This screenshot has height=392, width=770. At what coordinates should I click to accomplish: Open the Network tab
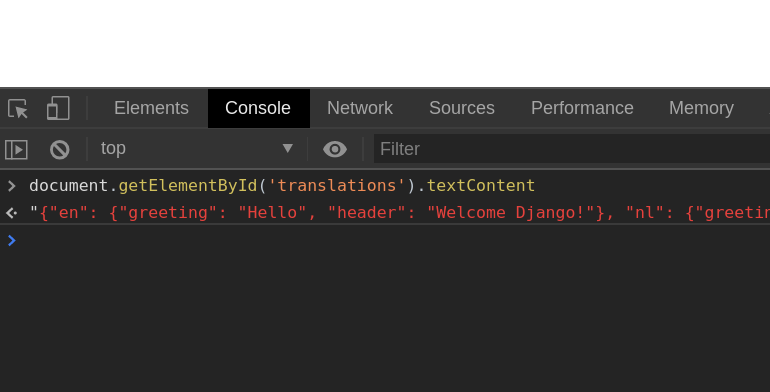tap(360, 108)
